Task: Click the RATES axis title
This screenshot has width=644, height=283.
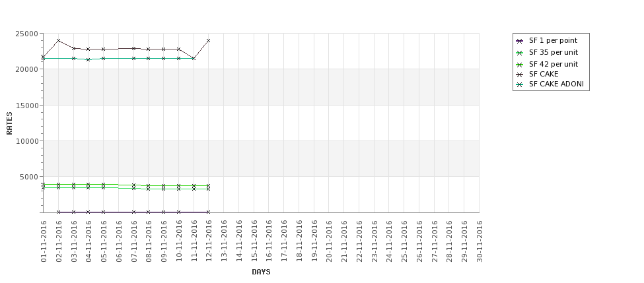Action: click(9, 123)
